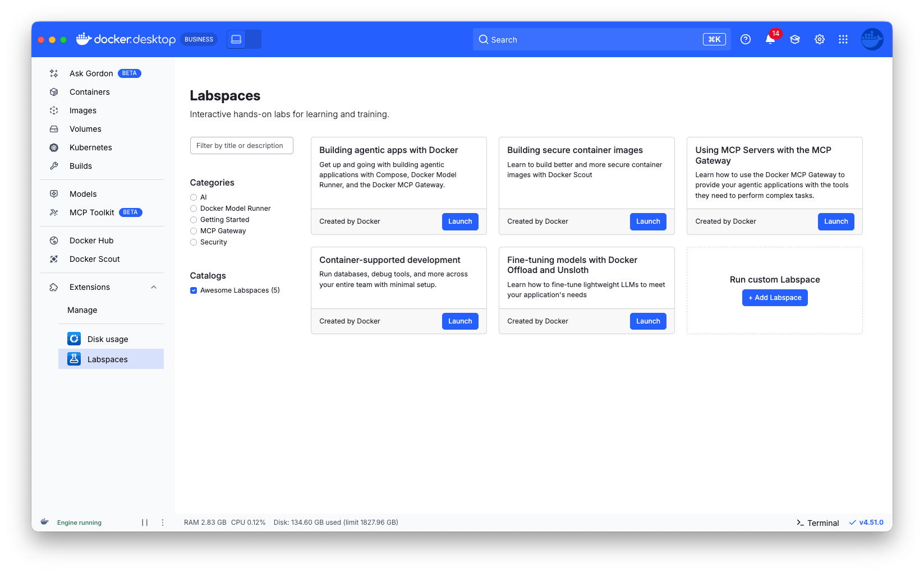Toggle the container mode switch beside the BUSINESS badge
This screenshot has height=573, width=924.
[244, 39]
